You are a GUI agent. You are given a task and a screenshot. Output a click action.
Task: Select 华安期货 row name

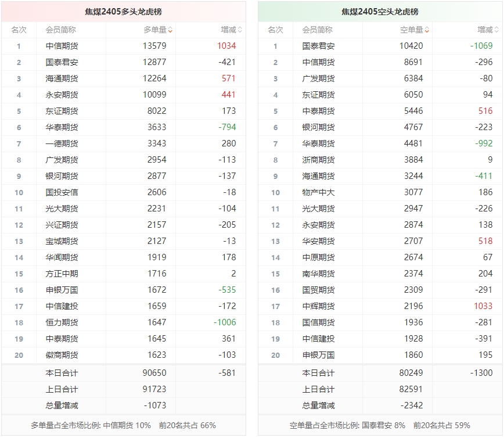tap(318, 241)
